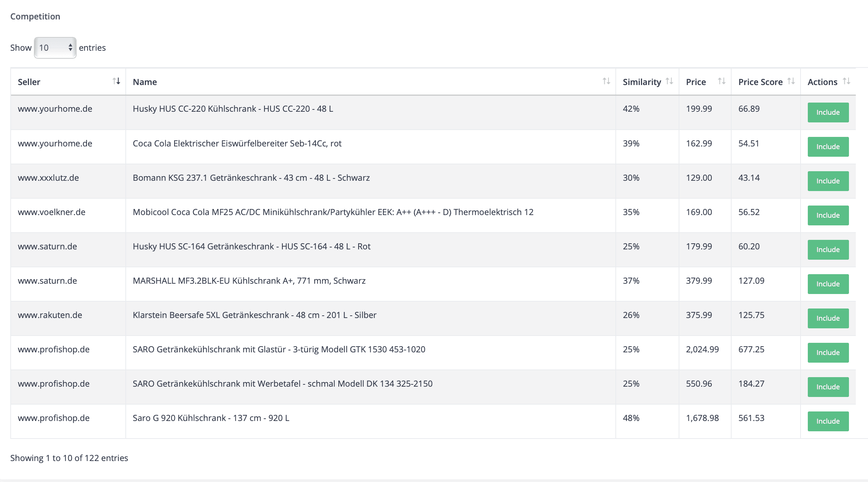Include SARO DK 134 Werbetafel row
The width and height of the screenshot is (868, 482).
coord(828,387)
